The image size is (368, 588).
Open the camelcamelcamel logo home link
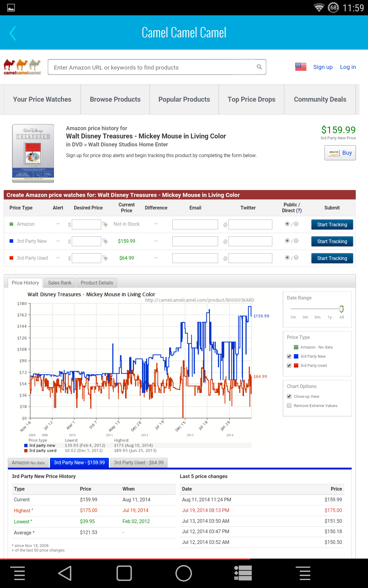(22, 67)
